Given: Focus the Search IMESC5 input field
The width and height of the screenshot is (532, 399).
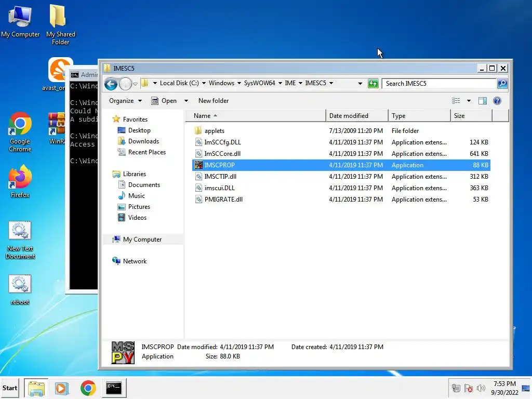Looking at the screenshot, I should pos(440,84).
